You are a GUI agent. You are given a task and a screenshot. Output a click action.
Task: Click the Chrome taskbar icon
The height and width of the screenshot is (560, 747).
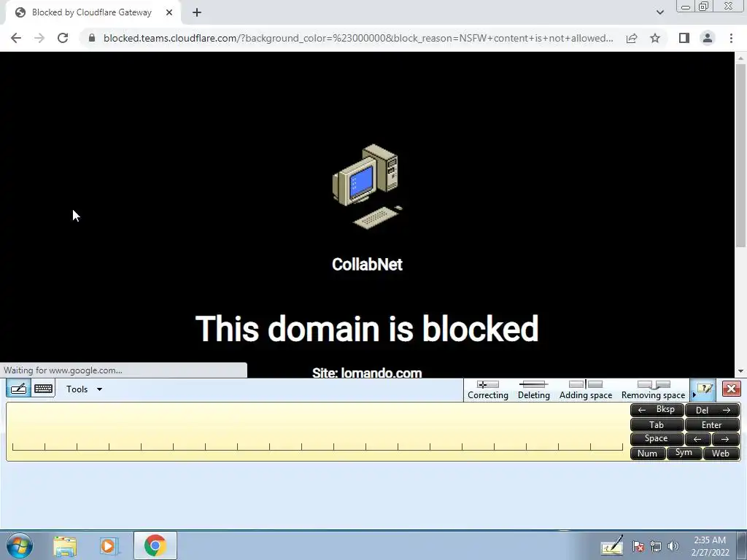pyautogui.click(x=155, y=545)
